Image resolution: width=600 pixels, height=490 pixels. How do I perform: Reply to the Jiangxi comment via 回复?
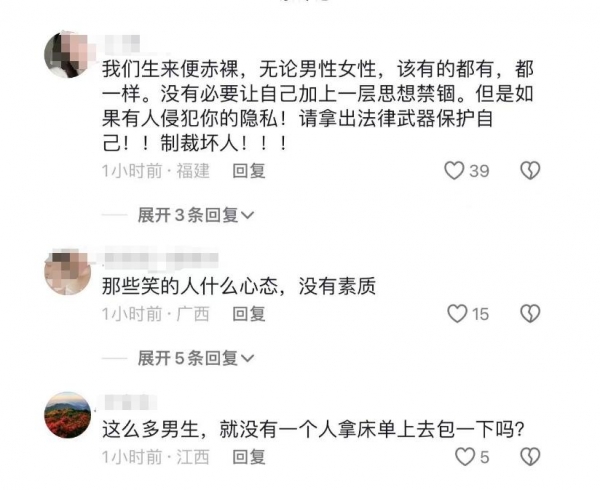coord(249,457)
